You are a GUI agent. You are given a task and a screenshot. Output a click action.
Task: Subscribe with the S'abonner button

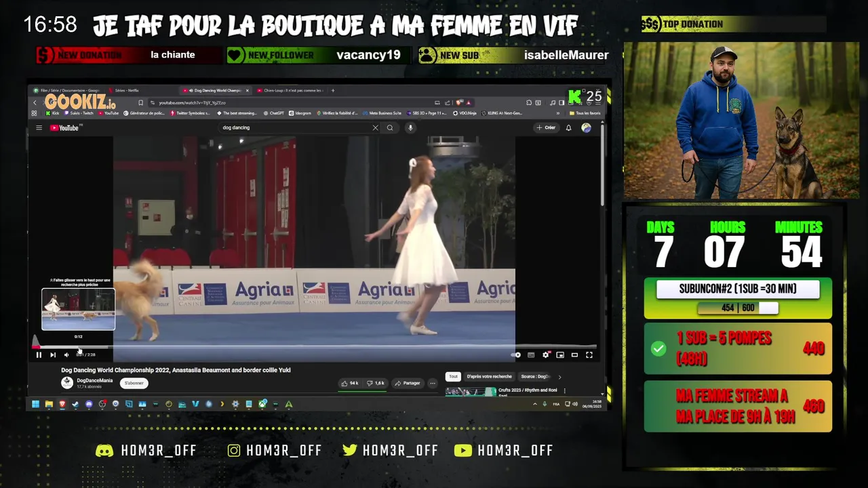[x=134, y=383]
